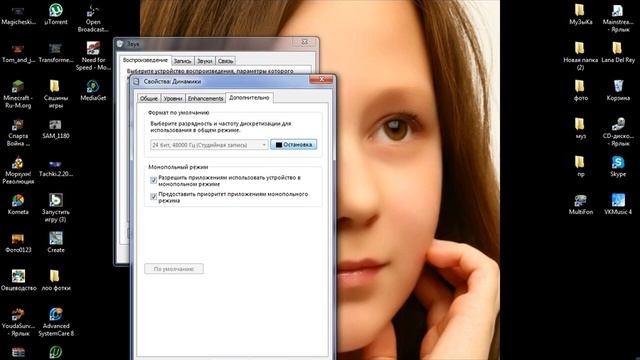Screen dimensions: 640x360
Task: Select the MultiFon desktop icon
Action: (580, 201)
